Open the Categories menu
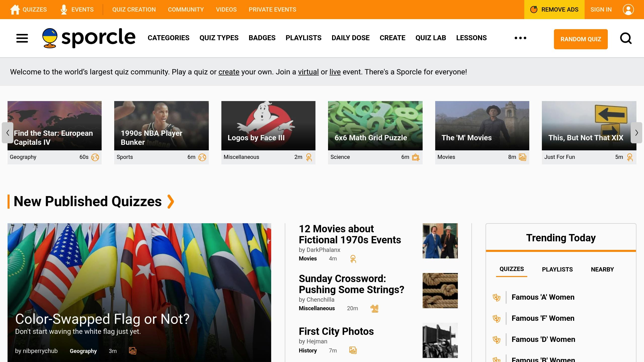 pyautogui.click(x=169, y=38)
